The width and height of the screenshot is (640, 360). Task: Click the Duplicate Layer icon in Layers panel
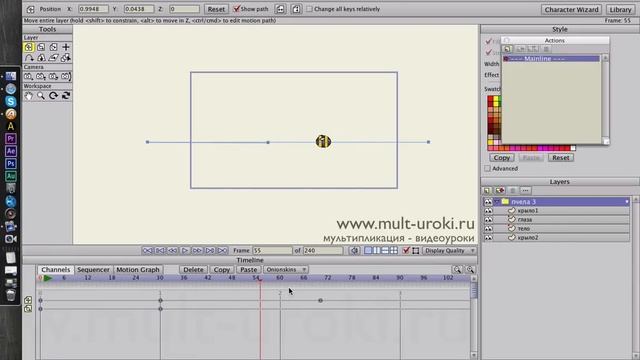pyautogui.click(x=500, y=191)
